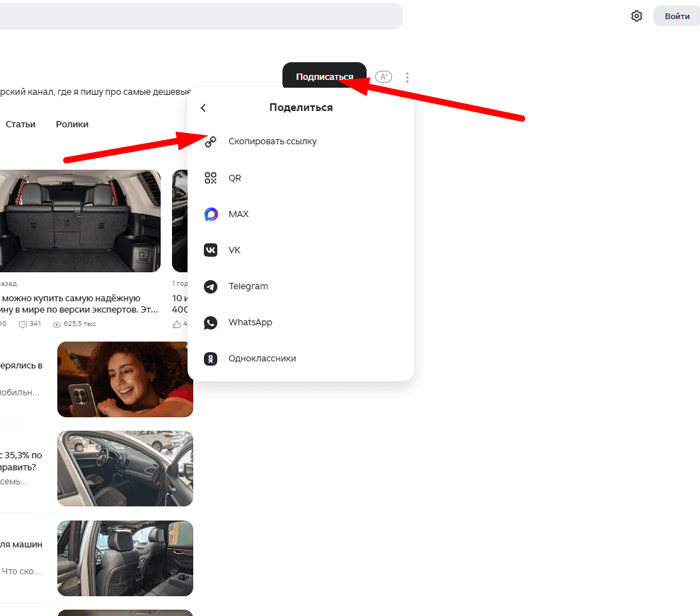This screenshot has height=616, width=700.
Task: Open article about самую надёжную машину
Action: point(79,304)
